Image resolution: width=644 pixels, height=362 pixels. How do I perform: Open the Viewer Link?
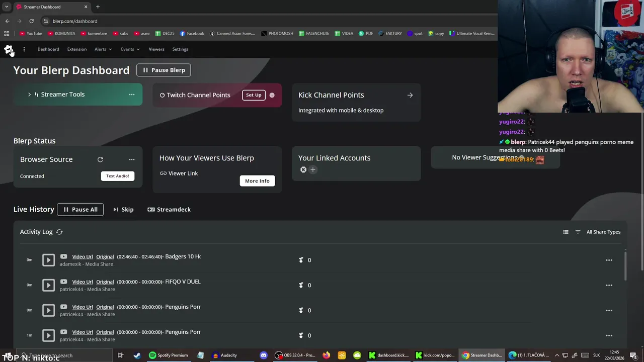(179, 173)
